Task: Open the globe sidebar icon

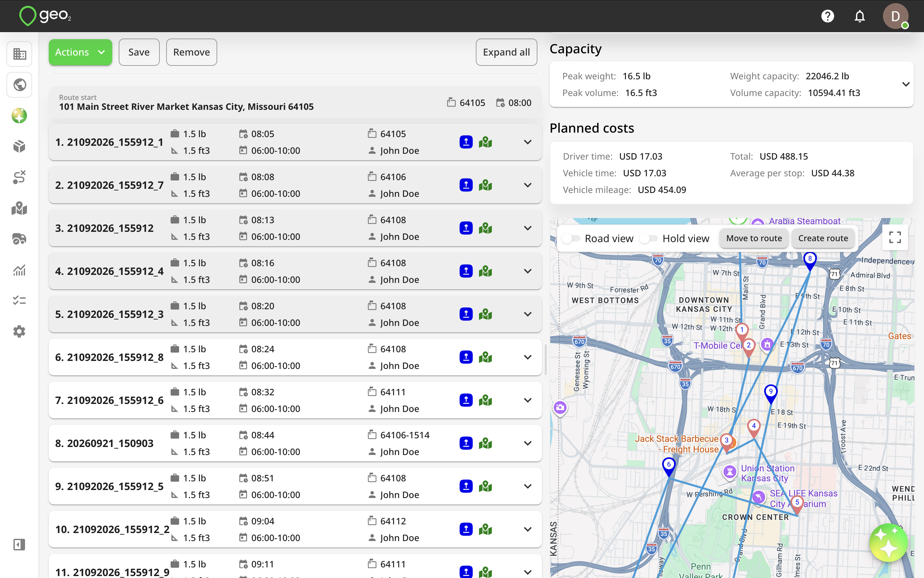Action: point(19,84)
